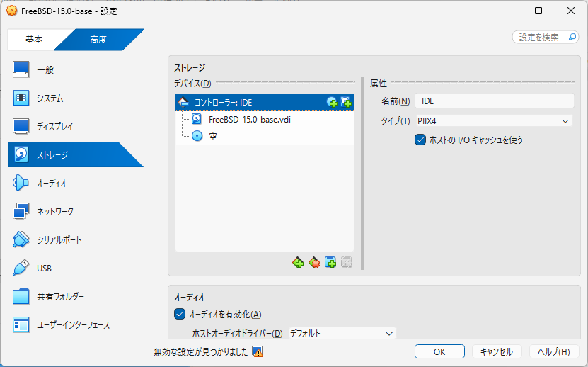Click the キャンセル button
The height and width of the screenshot is (367, 588).
pyautogui.click(x=497, y=352)
